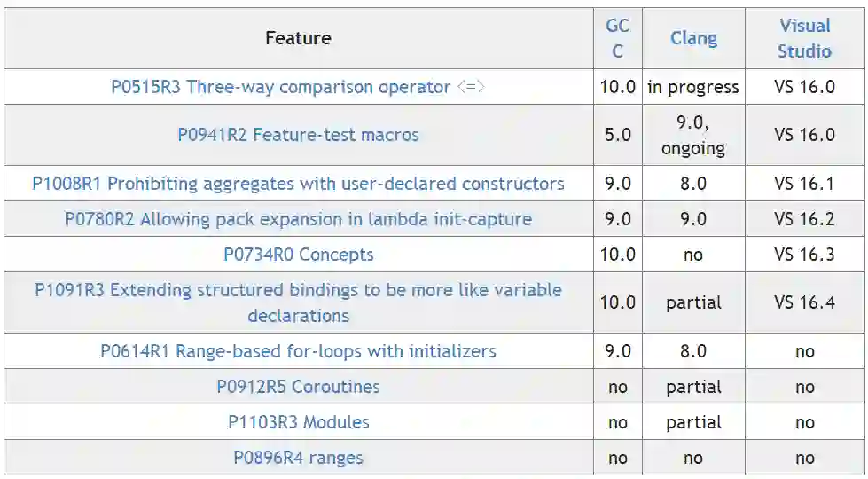868x479 pixels.
Task: Click the VS 16.4 cell
Action: click(804, 302)
